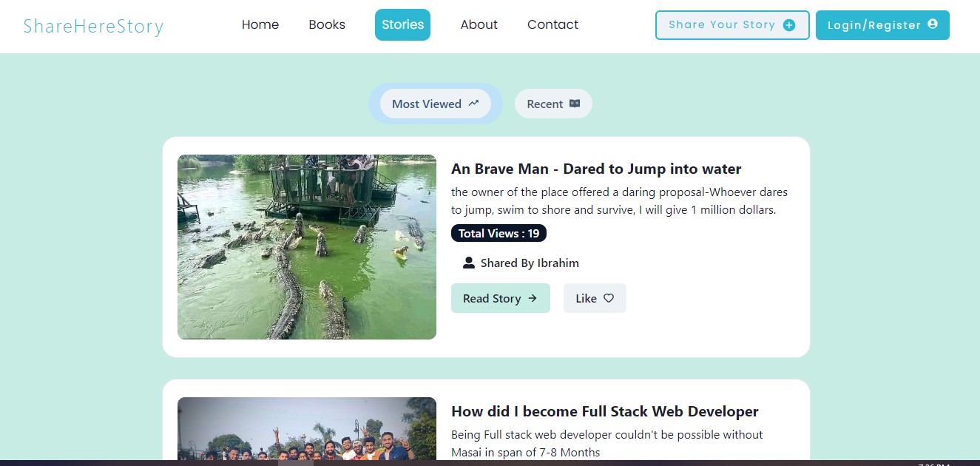
Task: Click the arrow icon in Read Story
Action: pyautogui.click(x=533, y=298)
